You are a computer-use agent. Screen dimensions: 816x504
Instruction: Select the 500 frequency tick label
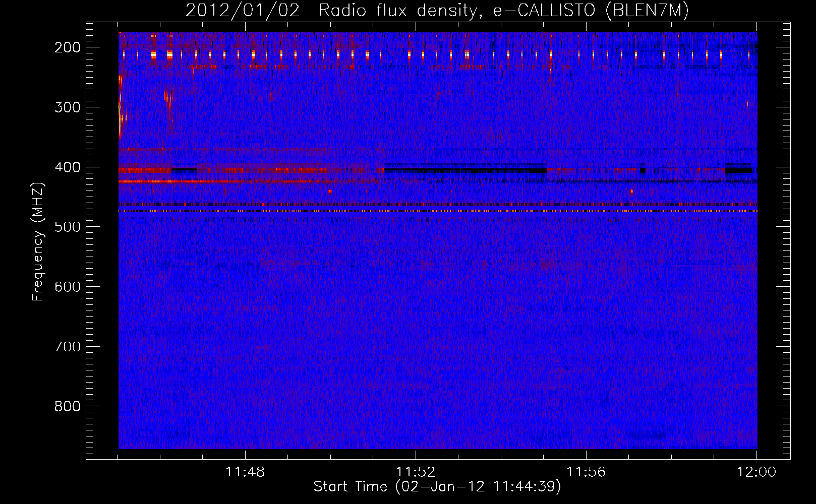point(68,227)
